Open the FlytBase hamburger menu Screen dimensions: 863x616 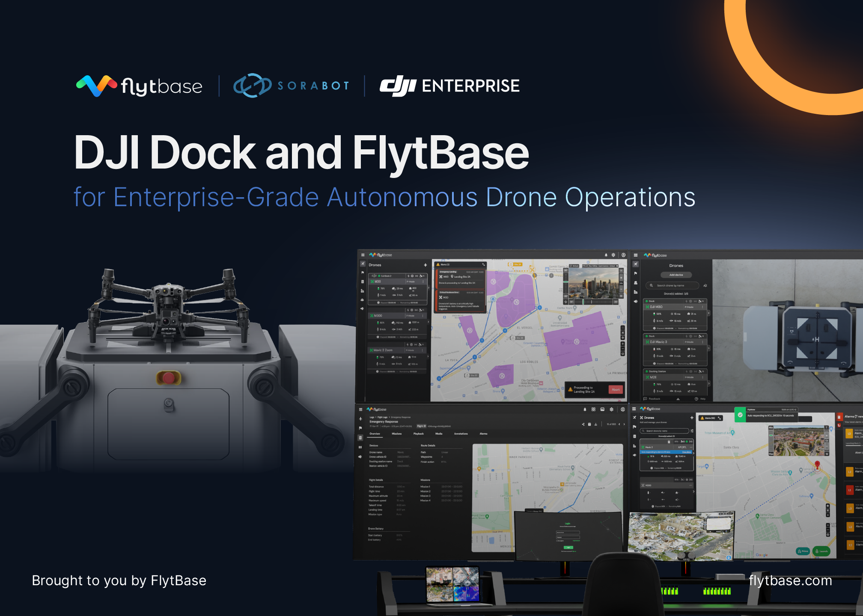(x=363, y=255)
